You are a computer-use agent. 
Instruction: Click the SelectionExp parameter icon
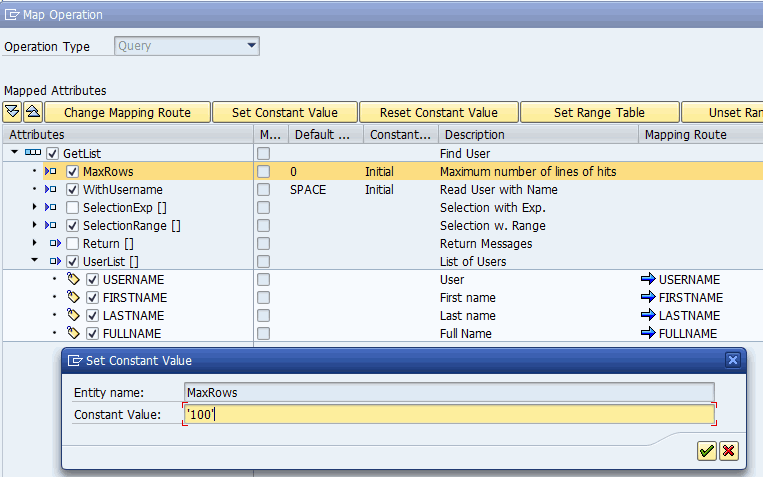(51, 207)
